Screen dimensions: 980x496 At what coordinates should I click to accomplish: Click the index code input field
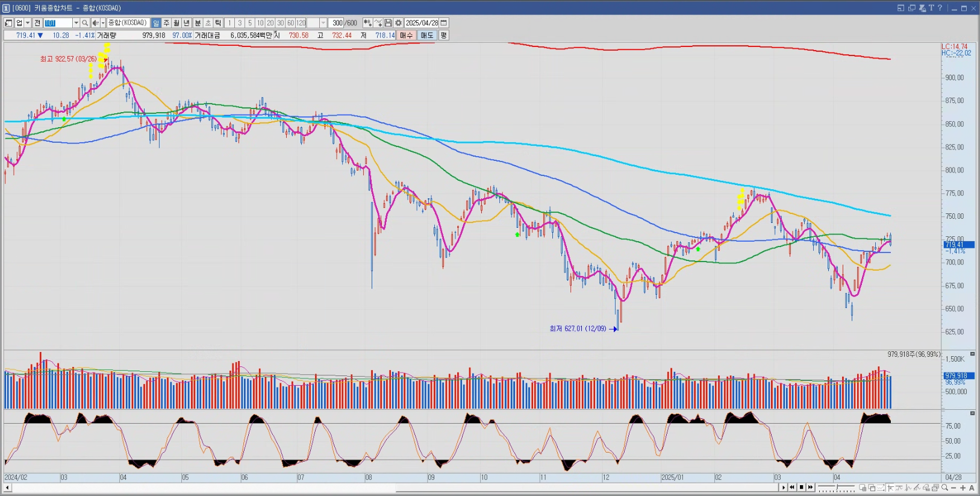(x=58, y=23)
